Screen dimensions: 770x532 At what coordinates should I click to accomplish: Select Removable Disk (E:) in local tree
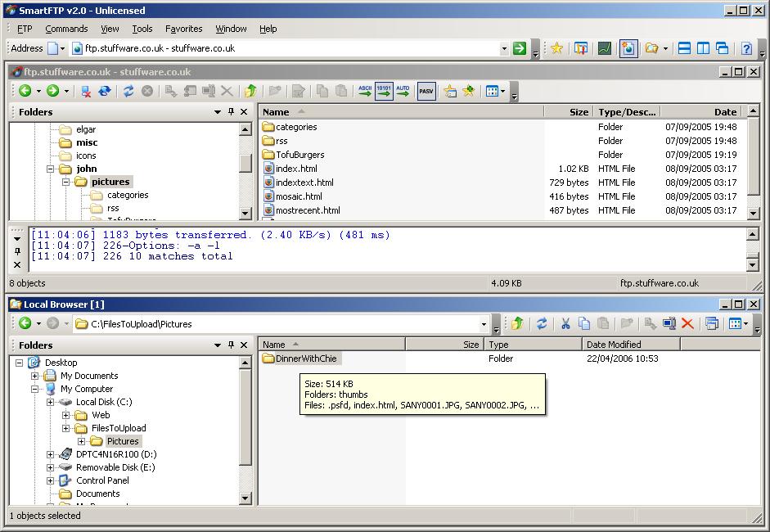(x=115, y=467)
